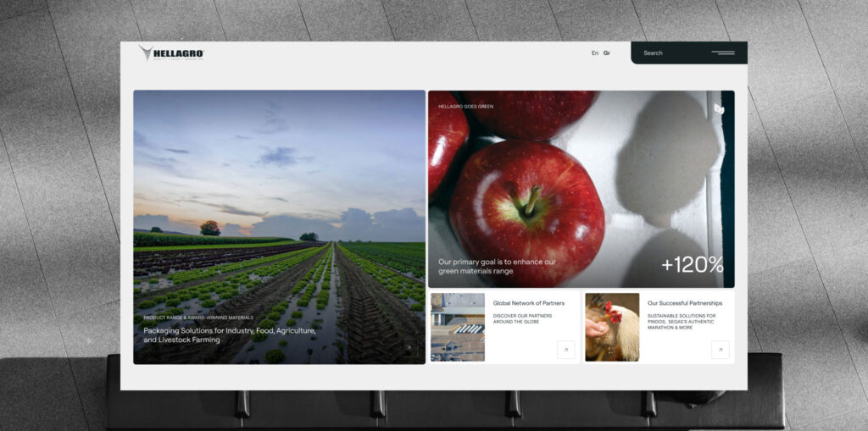Switch language to En
Viewport: 868px width, 431px height.
point(595,53)
